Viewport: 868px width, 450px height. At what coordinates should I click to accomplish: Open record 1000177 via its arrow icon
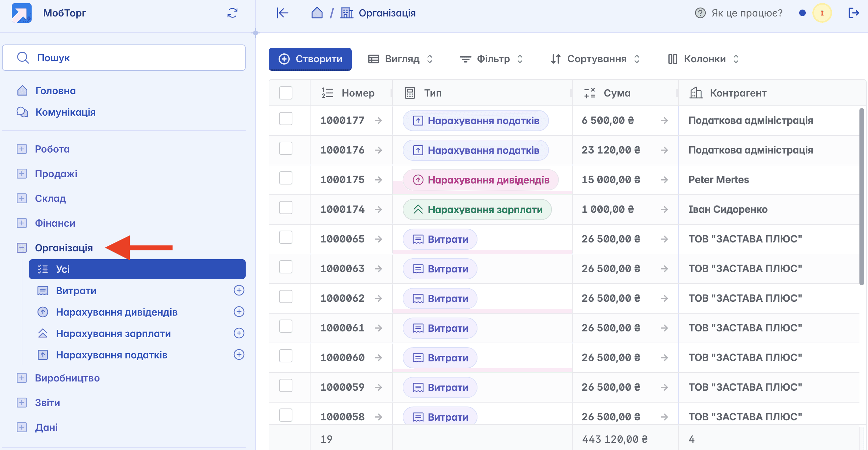[378, 120]
